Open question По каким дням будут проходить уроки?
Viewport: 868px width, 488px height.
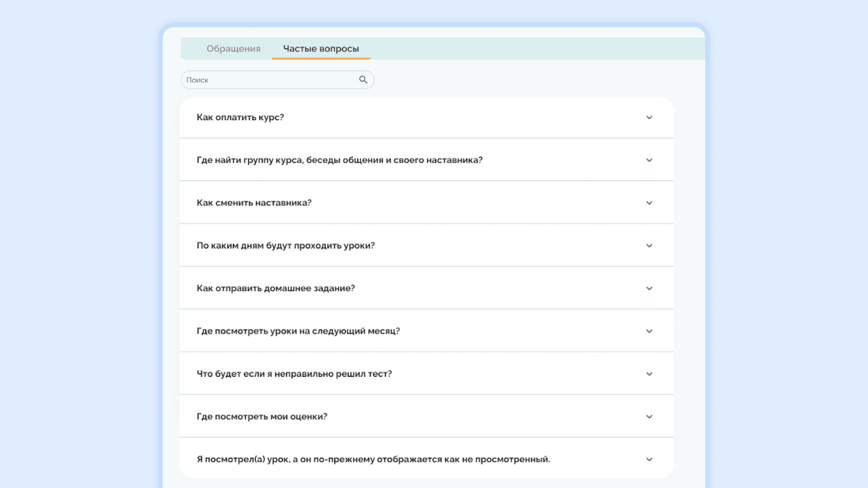(286, 246)
